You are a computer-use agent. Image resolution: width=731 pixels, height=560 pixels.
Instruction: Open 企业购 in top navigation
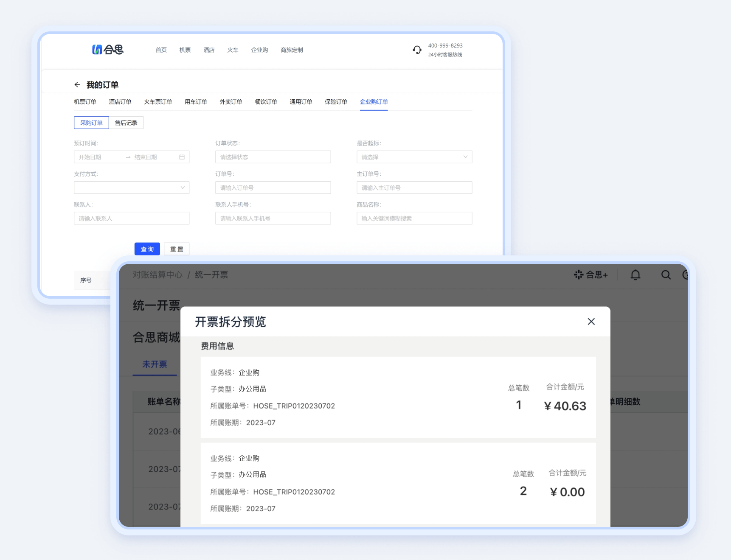tap(259, 50)
